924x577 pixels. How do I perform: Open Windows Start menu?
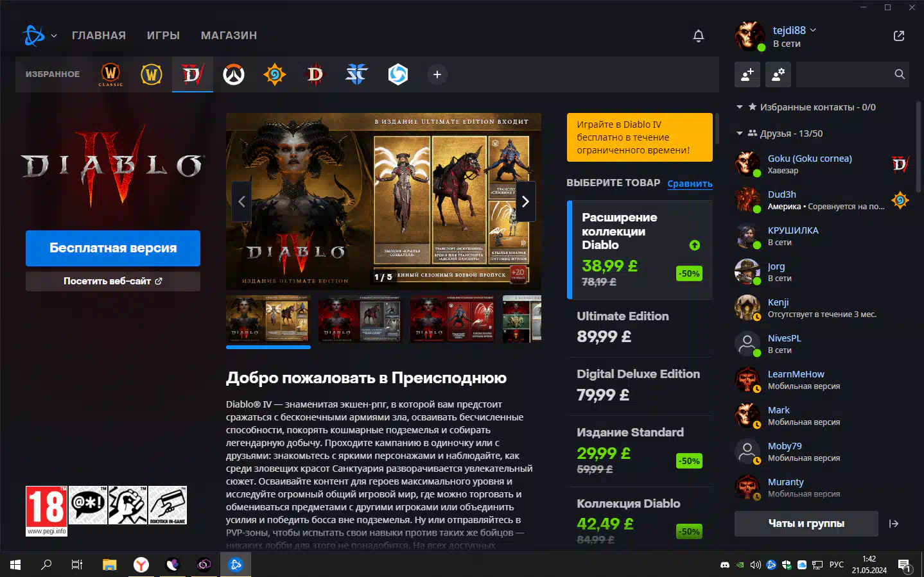click(x=15, y=565)
